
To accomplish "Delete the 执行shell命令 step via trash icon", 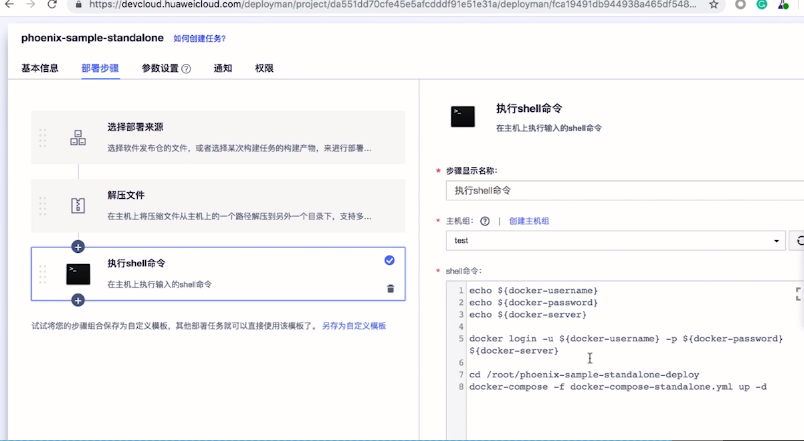I will tap(390, 289).
